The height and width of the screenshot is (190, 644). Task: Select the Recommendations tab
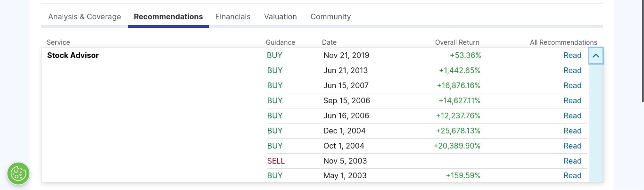(x=168, y=17)
